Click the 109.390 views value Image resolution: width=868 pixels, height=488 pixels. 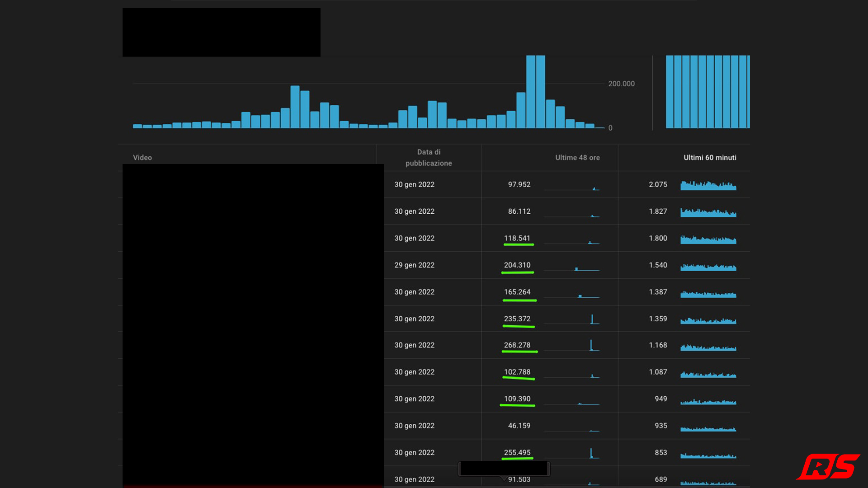coord(517,399)
